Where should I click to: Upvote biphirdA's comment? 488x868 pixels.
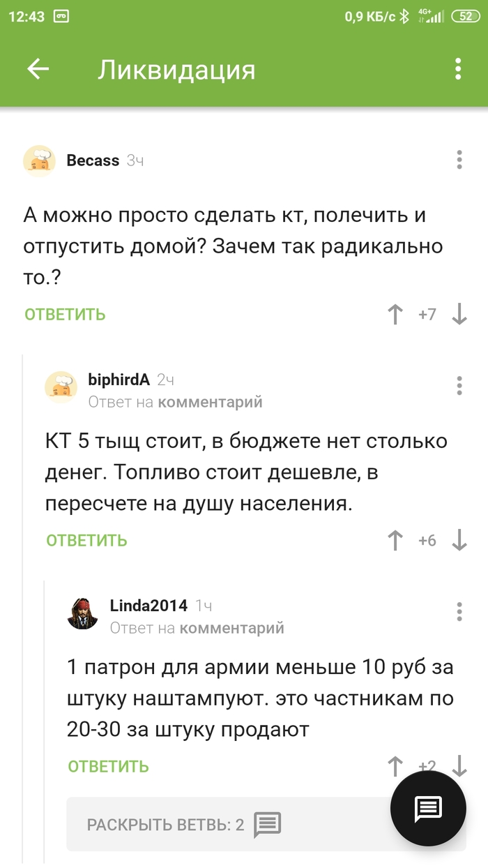pyautogui.click(x=395, y=541)
